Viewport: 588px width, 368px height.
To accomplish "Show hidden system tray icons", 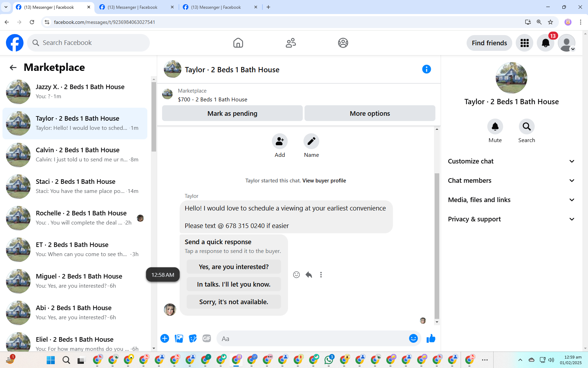I will point(520,360).
